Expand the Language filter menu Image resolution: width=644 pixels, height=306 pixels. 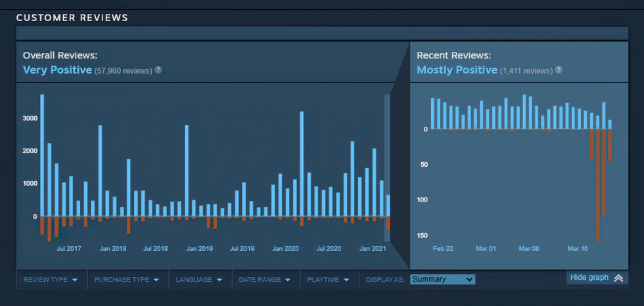199,280
